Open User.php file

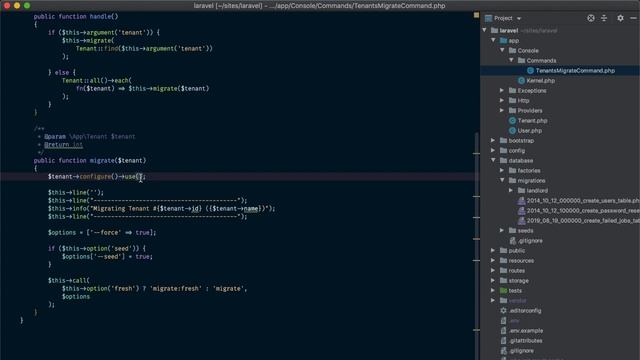coord(529,131)
